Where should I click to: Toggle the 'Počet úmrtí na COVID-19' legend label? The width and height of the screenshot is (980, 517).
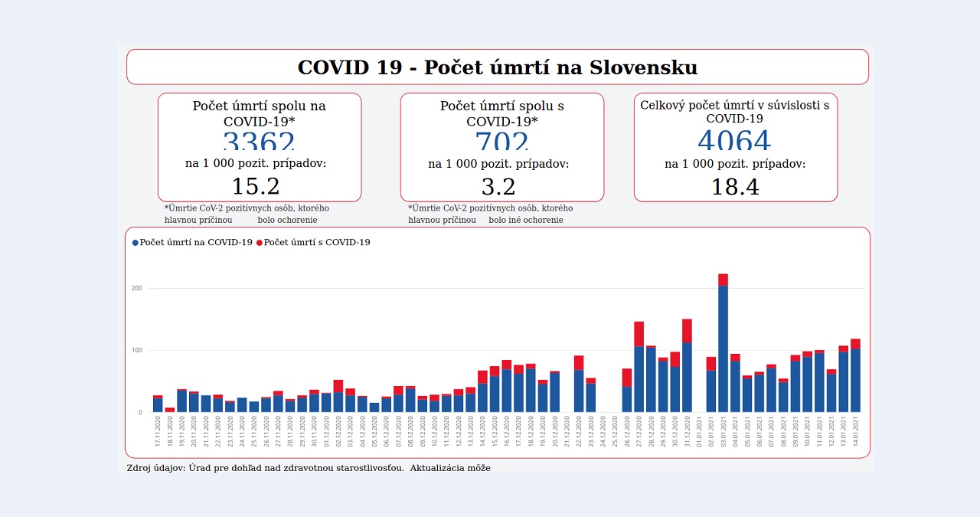(x=196, y=243)
